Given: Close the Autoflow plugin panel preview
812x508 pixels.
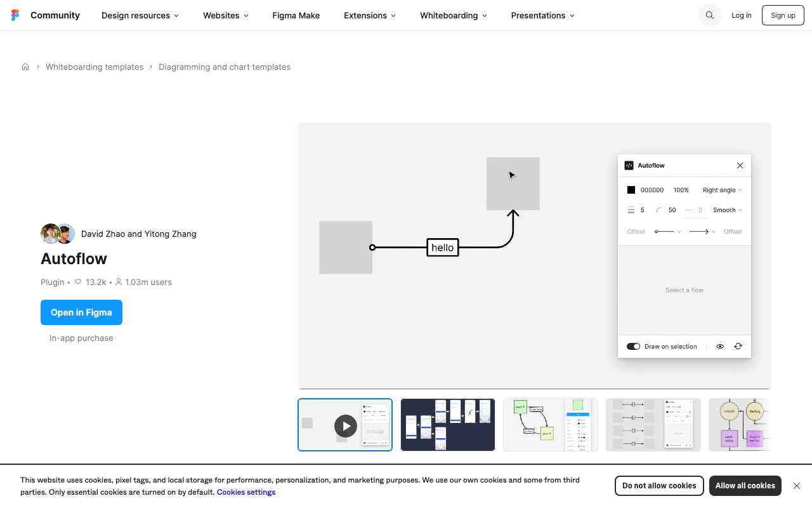Looking at the screenshot, I should tap(740, 166).
